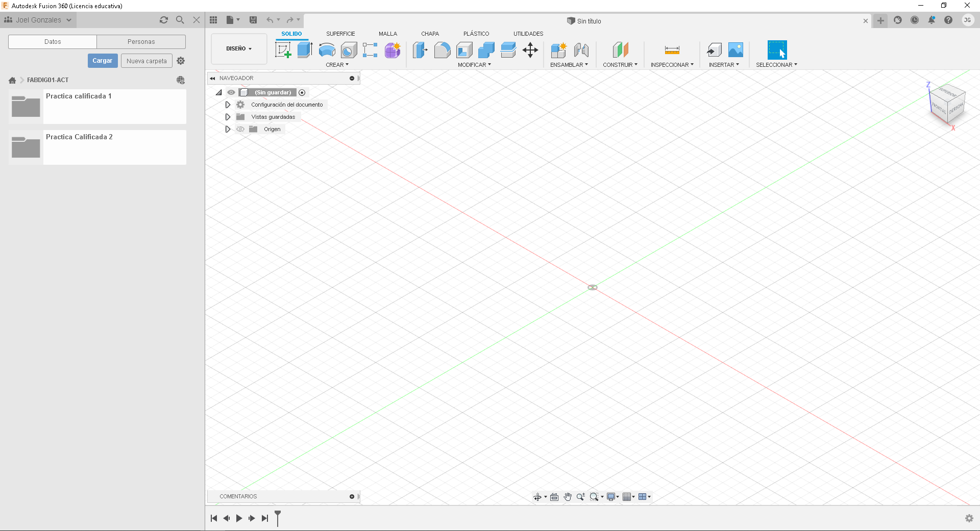Click the ViewCube in the corner
980x531 pixels.
947,105
